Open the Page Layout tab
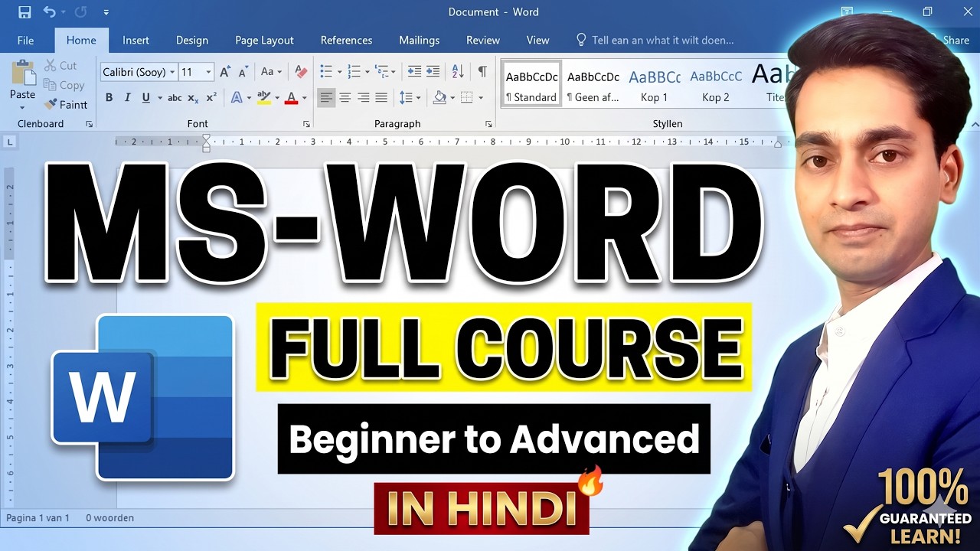This screenshot has height=551, width=980. click(264, 40)
